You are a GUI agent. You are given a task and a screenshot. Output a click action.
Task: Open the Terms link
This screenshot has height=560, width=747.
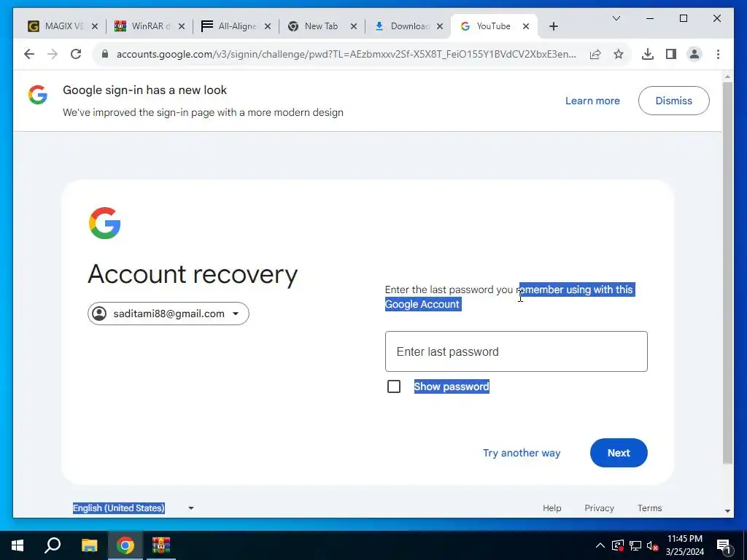[x=649, y=507]
